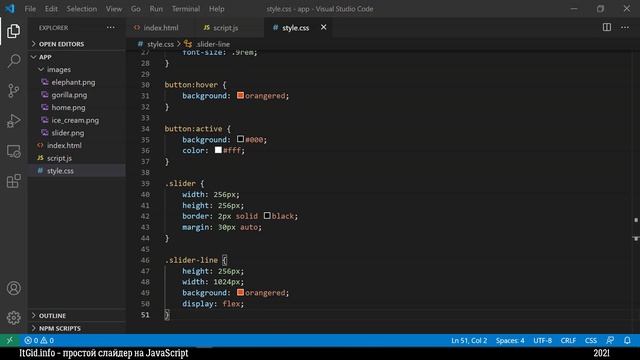Click the editor vertical scrollbar
Image resolution: width=640 pixels, height=360 pixels.
point(636,192)
